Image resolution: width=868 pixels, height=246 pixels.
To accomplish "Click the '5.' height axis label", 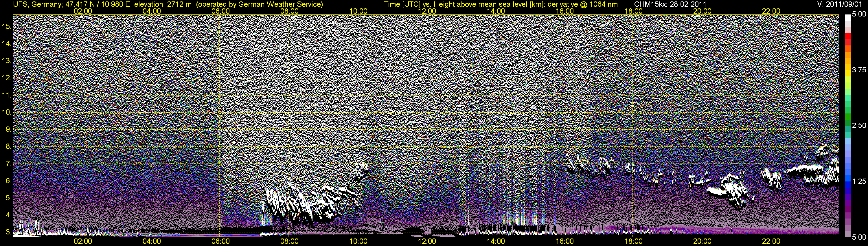I will tap(8, 198).
